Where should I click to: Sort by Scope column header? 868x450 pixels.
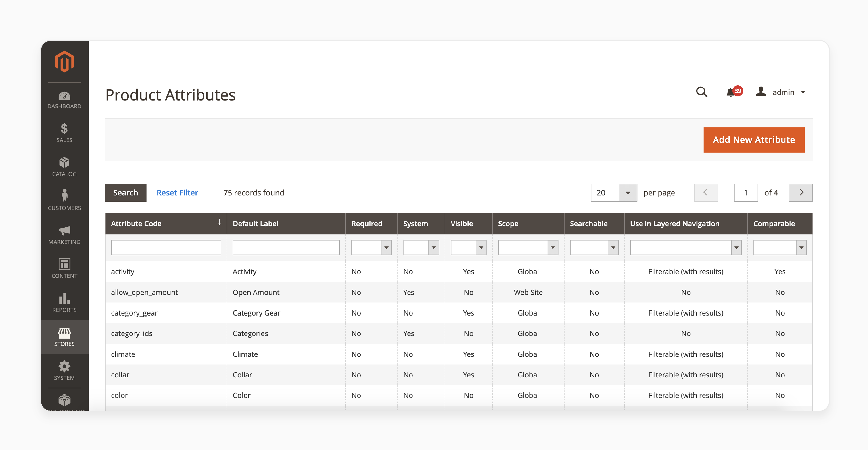pyautogui.click(x=528, y=224)
